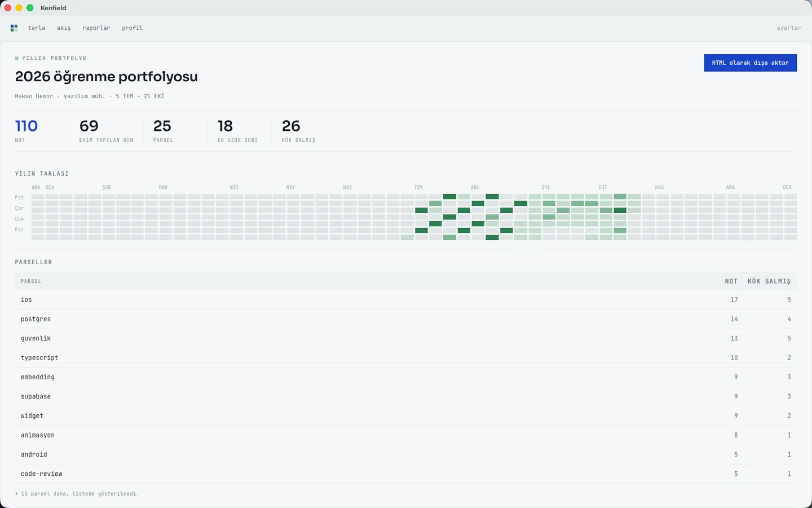
Task: Click the note count 17 for ios
Action: pos(734,300)
